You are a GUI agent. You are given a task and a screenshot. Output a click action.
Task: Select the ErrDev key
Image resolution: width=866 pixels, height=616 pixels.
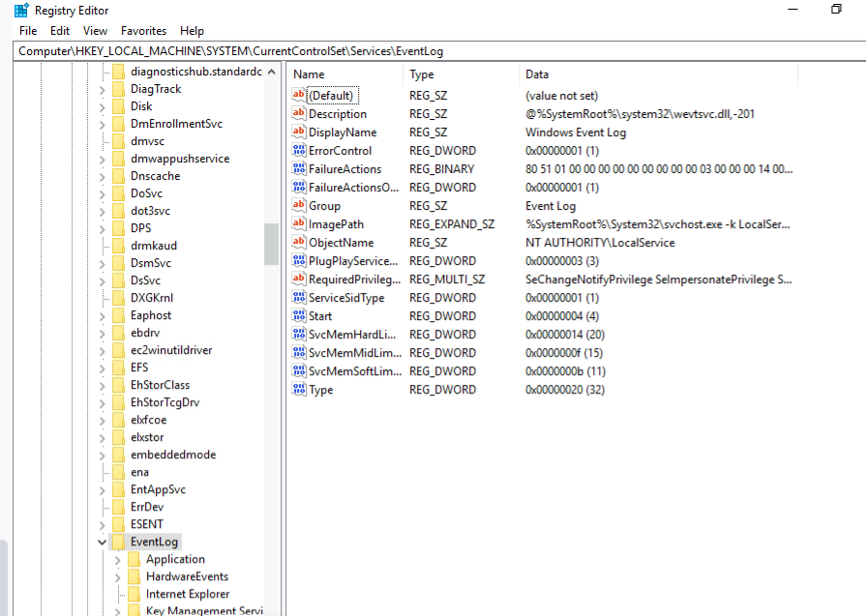147,507
